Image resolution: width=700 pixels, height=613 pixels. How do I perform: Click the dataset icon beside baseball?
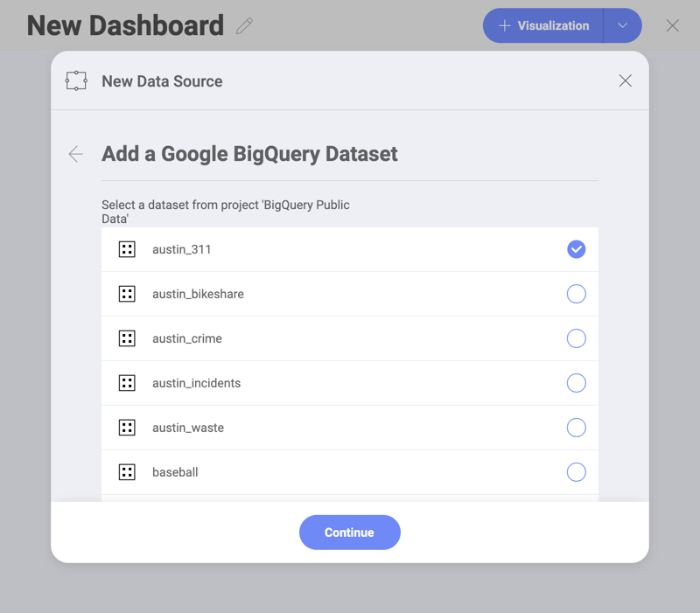(x=127, y=472)
